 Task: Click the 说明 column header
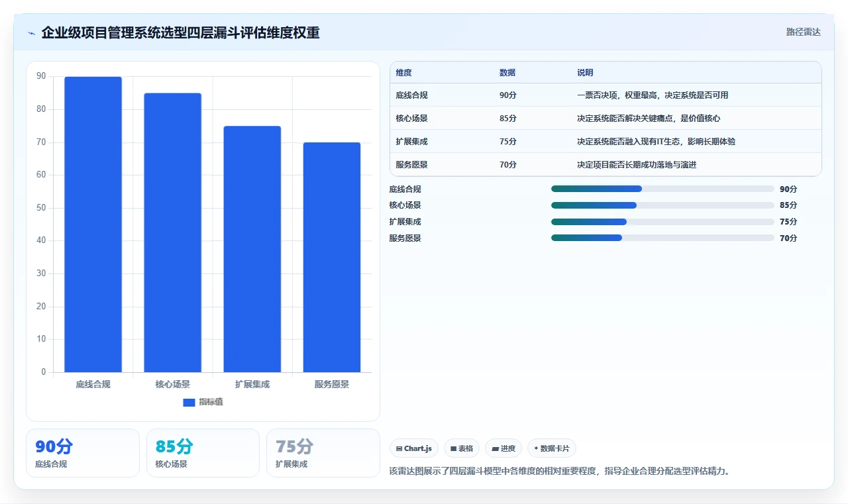pyautogui.click(x=585, y=73)
